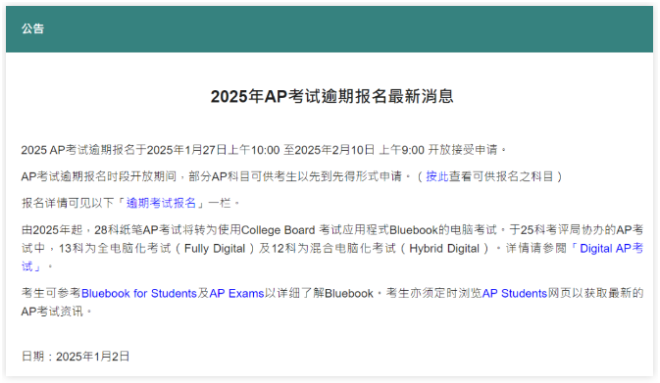Open the AP Students link
660x383 pixels.
point(514,293)
